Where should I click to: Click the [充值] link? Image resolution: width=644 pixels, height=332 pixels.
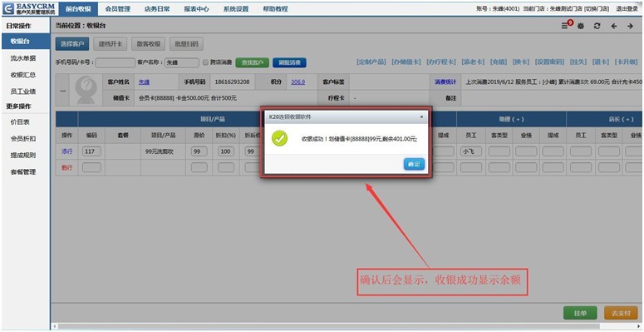499,62
